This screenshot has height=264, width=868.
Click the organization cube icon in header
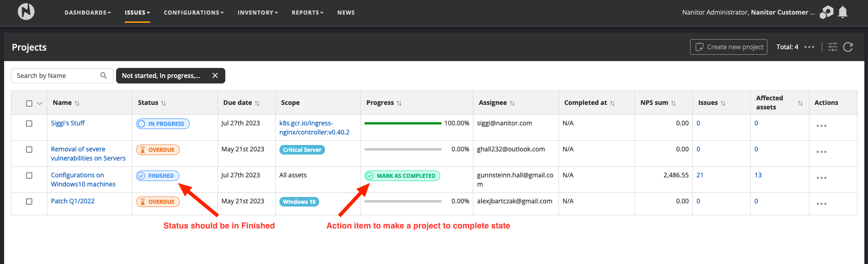(x=827, y=12)
